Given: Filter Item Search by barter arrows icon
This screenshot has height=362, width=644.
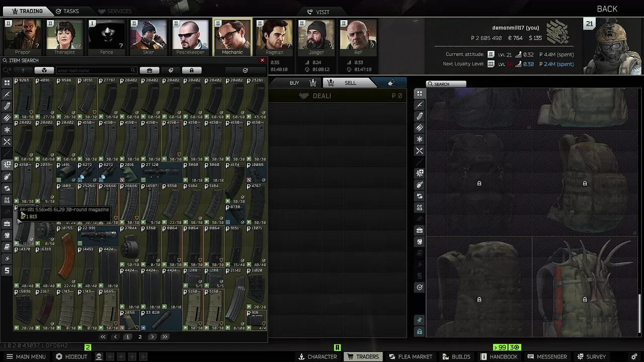Looking at the screenshot, I should pos(7,188).
